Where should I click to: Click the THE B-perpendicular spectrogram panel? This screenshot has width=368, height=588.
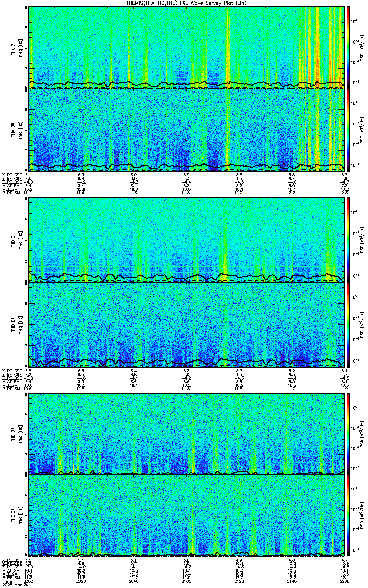point(187,434)
